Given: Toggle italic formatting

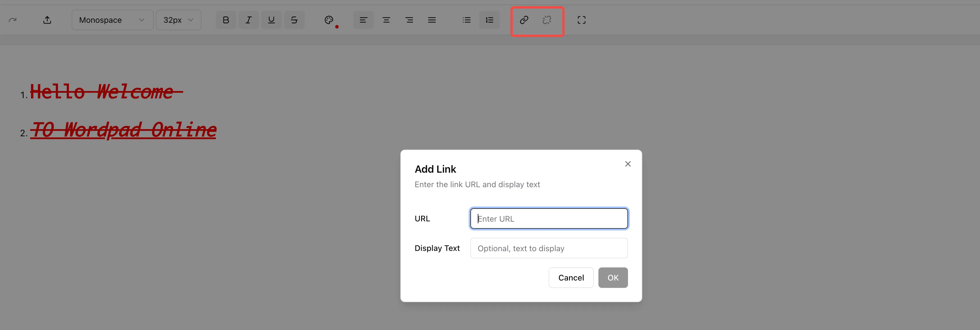Looking at the screenshot, I should click(248, 20).
